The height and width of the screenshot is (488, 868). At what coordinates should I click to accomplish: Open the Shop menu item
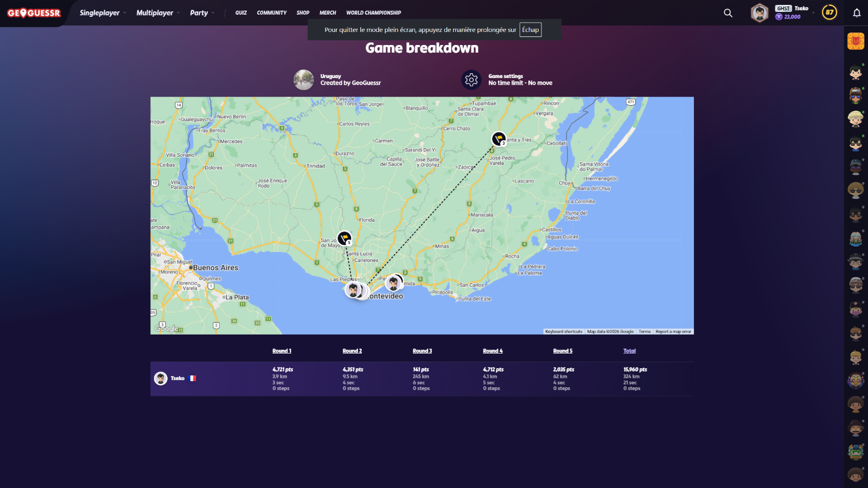[303, 13]
